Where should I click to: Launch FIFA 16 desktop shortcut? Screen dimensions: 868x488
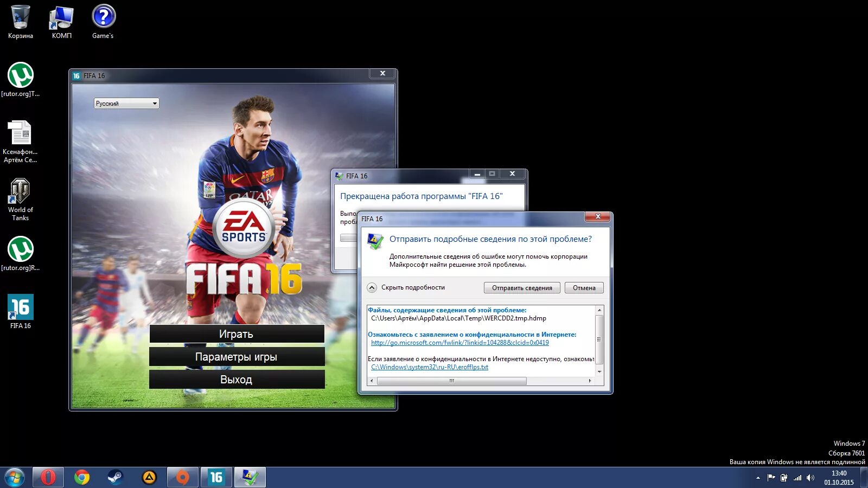click(21, 311)
